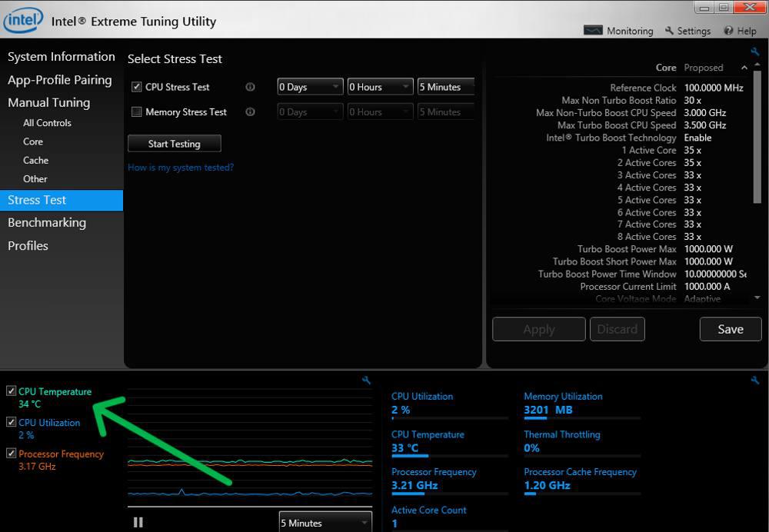Select Cache tuning sub-item
This screenshot has width=769, height=532.
pyautogui.click(x=36, y=161)
